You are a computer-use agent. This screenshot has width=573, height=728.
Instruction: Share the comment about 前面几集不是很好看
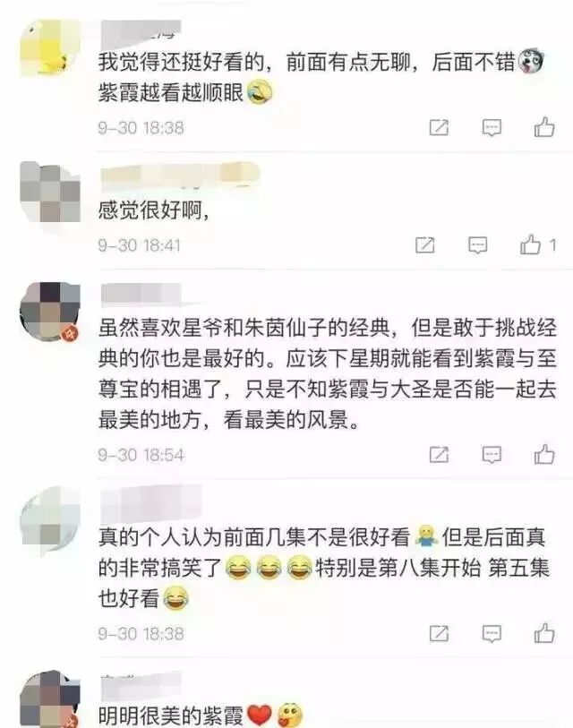pyautogui.click(x=439, y=633)
